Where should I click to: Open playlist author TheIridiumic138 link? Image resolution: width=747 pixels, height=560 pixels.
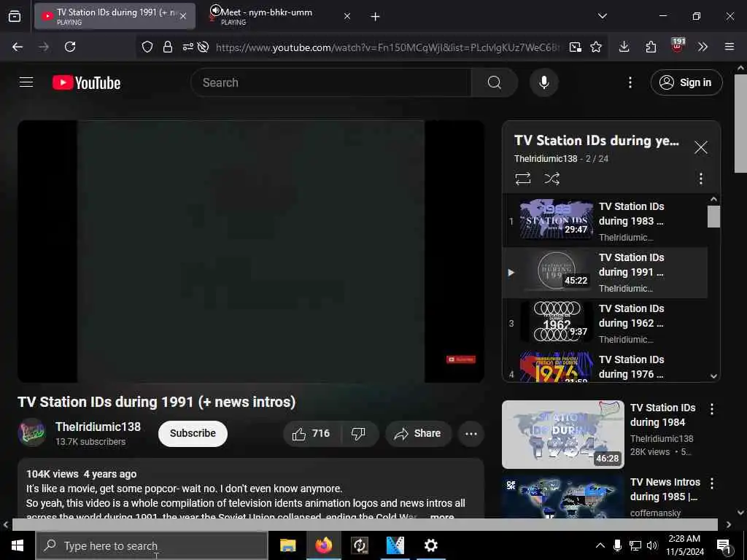pos(546,158)
